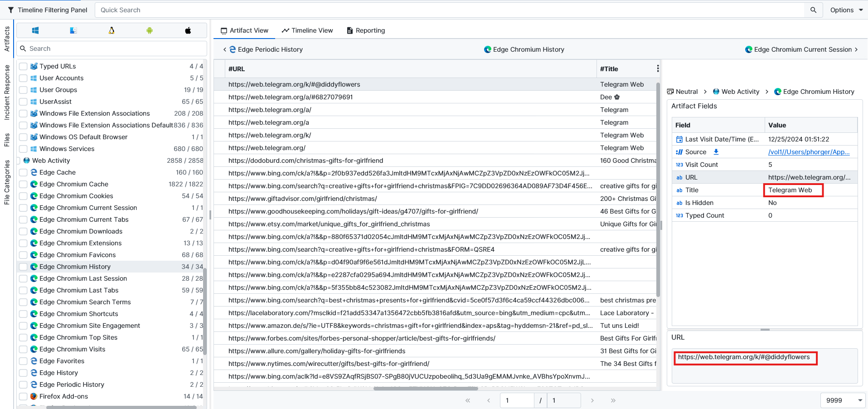Navigate back to Edge Periodic History
The image size is (868, 409).
tap(263, 49)
